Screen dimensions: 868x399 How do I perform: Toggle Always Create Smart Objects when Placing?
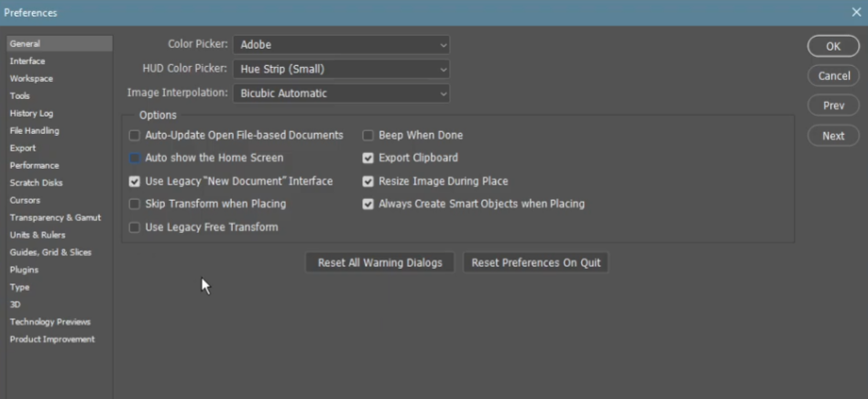[x=368, y=204]
